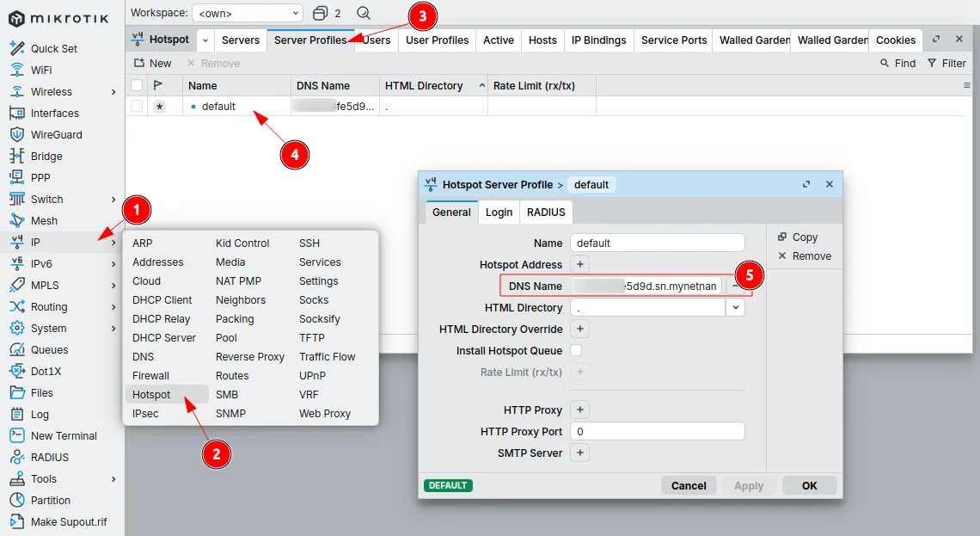Expand the System submenu
Screen dimensions: 980x536
click(x=113, y=329)
